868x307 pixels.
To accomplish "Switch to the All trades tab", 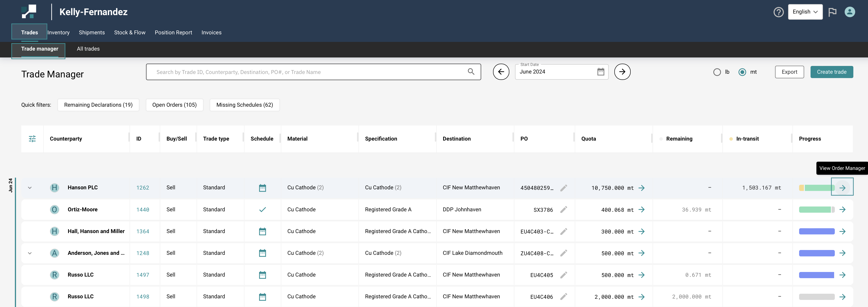I will point(88,49).
